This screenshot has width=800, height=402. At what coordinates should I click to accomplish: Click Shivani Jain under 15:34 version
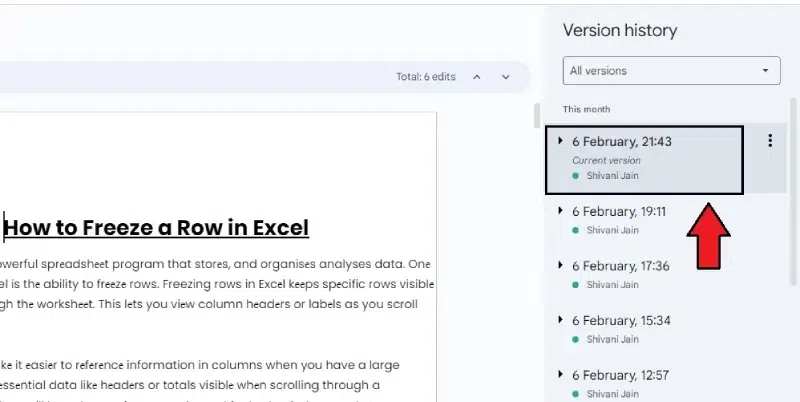pyautogui.click(x=612, y=339)
